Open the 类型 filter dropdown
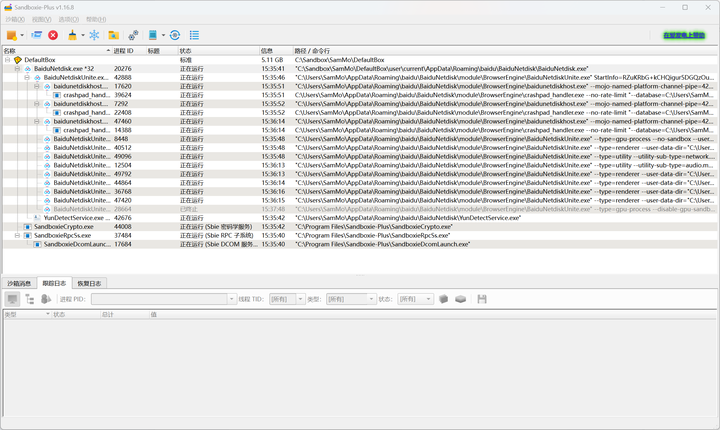The height and width of the screenshot is (430, 720). [351, 299]
